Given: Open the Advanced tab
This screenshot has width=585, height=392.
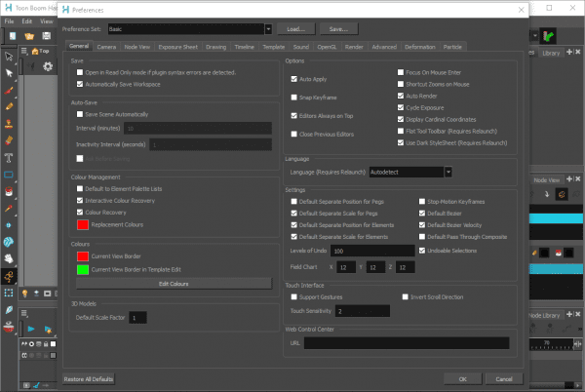Looking at the screenshot, I should [x=384, y=47].
